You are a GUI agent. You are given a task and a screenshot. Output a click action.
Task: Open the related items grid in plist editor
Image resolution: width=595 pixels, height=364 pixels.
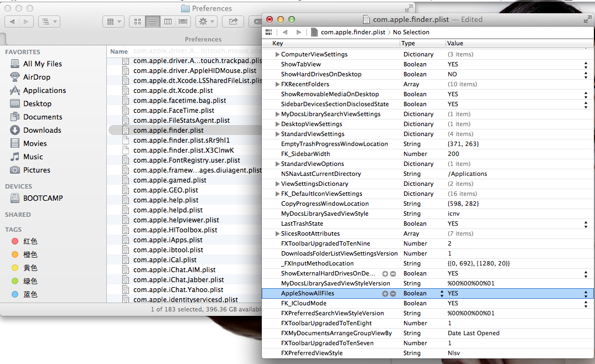click(268, 32)
